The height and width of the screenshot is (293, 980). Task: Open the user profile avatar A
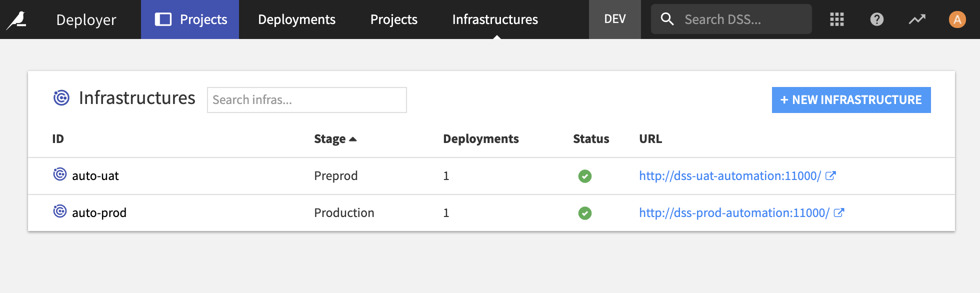click(x=957, y=19)
